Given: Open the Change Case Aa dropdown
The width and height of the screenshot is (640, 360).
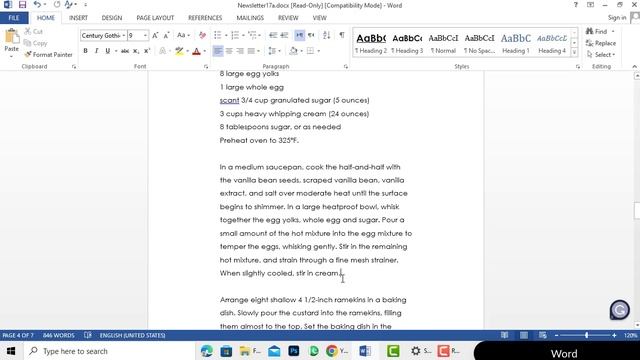Looking at the screenshot, I should click(x=183, y=36).
